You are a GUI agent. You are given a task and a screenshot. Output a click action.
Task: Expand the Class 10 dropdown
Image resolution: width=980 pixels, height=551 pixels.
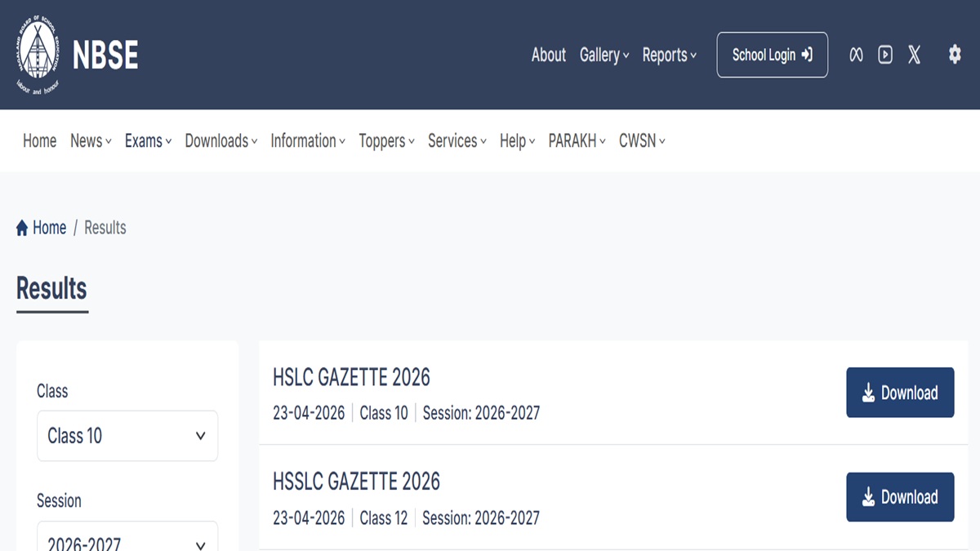coord(127,436)
